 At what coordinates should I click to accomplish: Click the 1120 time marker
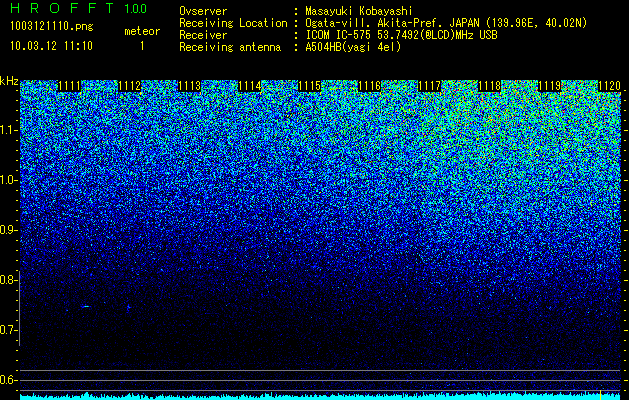click(x=609, y=86)
